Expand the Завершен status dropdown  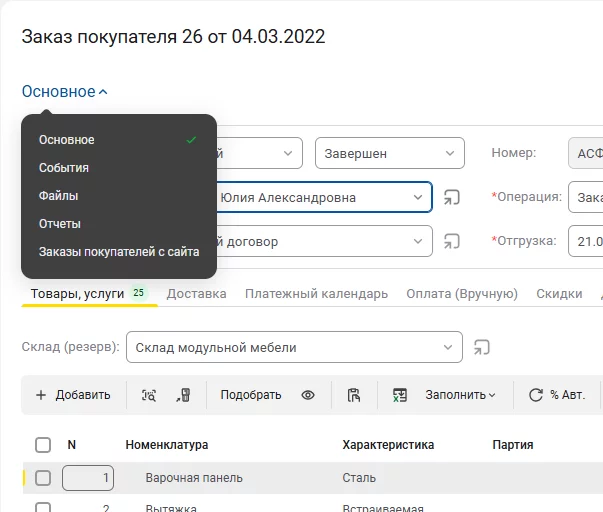(390, 154)
